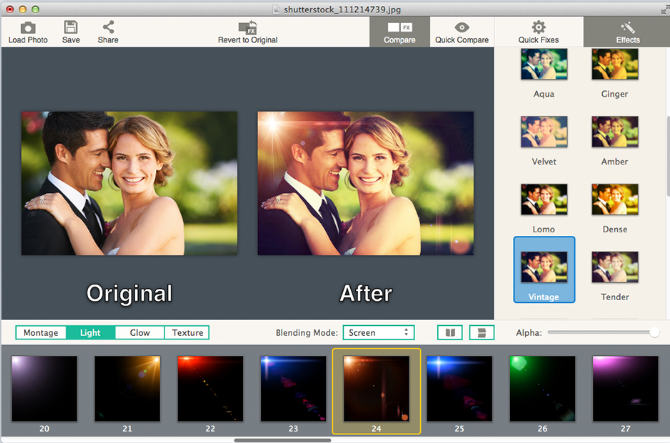Image resolution: width=670 pixels, height=443 pixels.
Task: Open the Blending Mode Screen dropdown
Action: 379,333
